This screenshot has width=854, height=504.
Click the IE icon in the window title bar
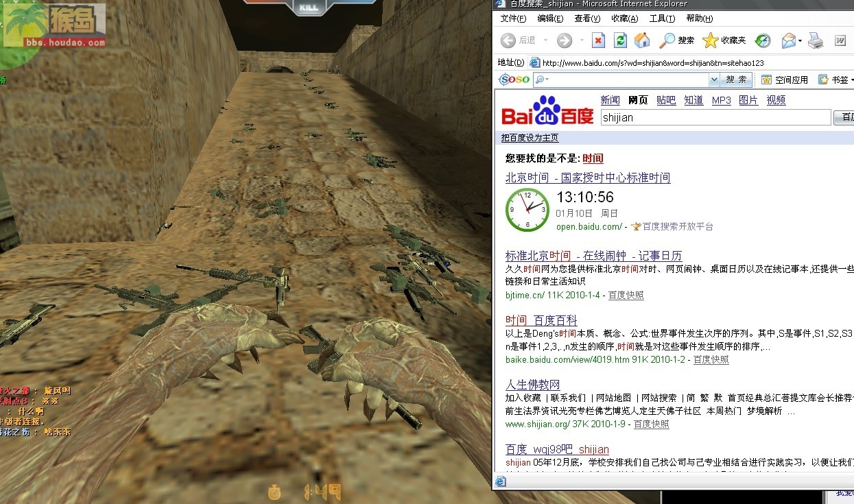501,5
